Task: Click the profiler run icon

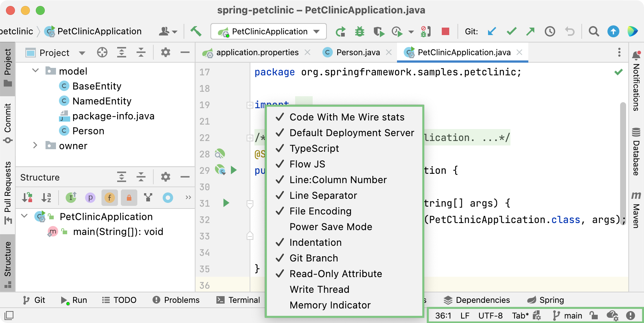Action: click(x=397, y=32)
